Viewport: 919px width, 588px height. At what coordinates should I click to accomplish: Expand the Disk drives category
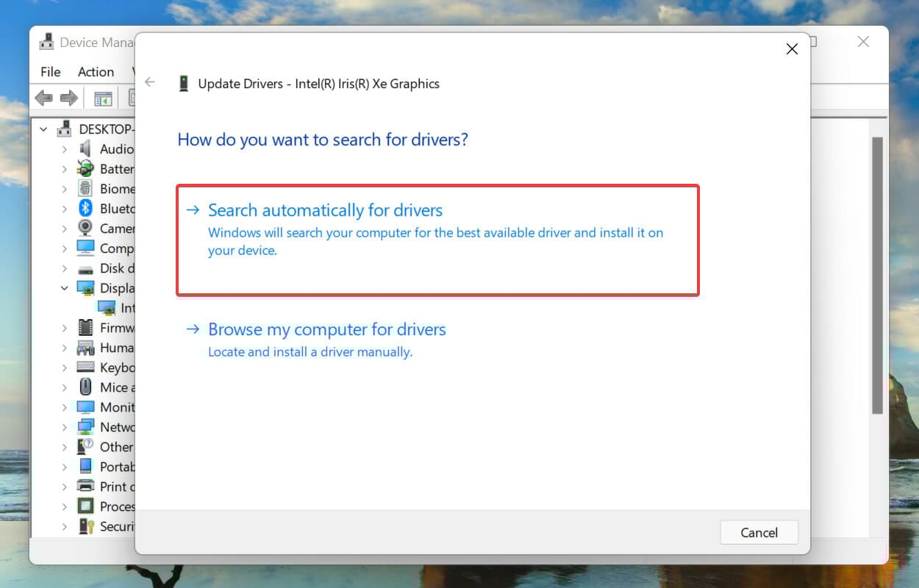(65, 268)
